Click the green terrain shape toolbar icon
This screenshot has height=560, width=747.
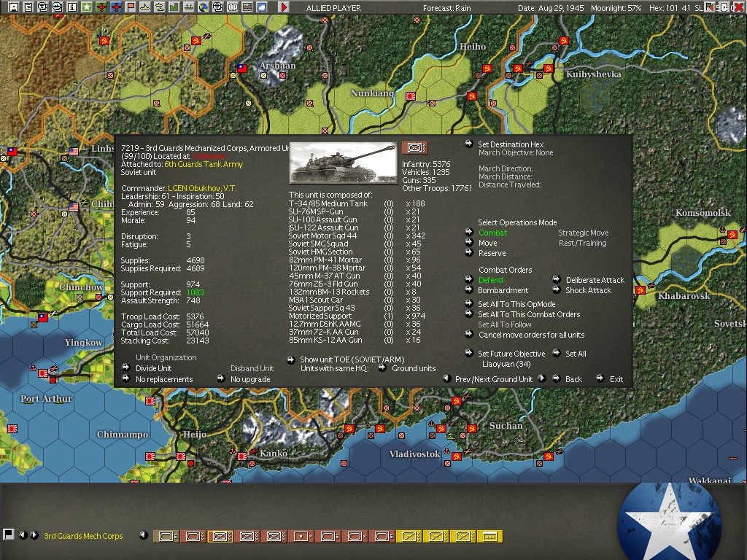coord(174,7)
